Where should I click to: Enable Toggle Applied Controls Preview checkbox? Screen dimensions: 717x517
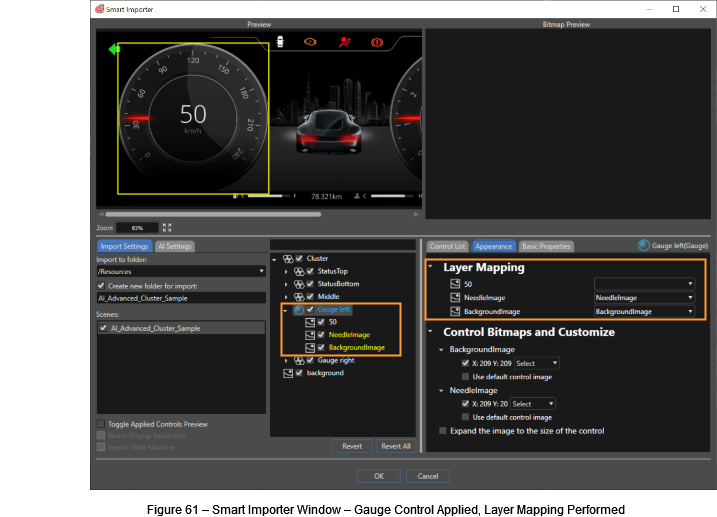[101, 424]
